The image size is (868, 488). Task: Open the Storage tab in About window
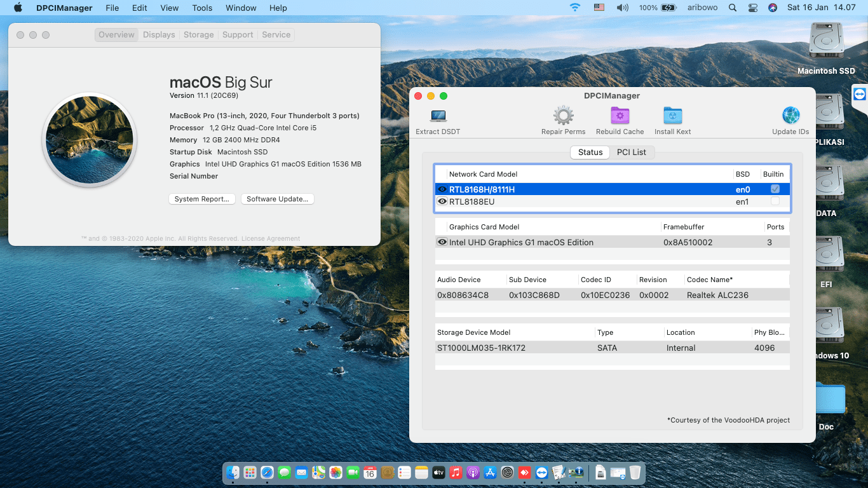(x=199, y=35)
